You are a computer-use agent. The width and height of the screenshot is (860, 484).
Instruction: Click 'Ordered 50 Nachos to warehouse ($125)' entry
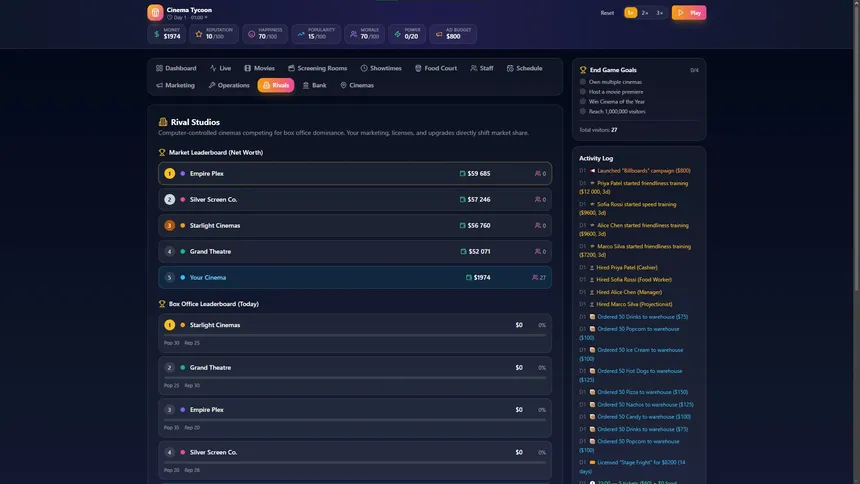click(639, 404)
